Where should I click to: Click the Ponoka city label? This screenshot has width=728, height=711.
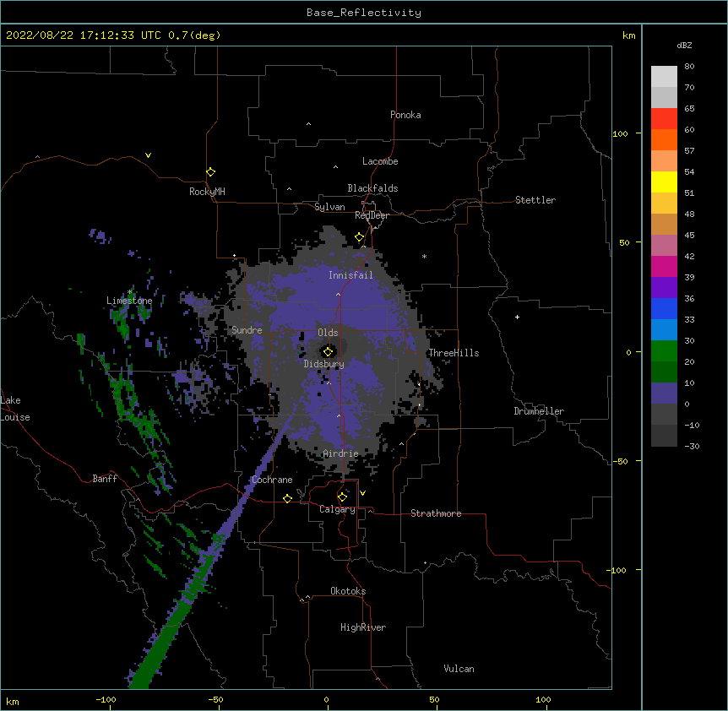coord(405,115)
